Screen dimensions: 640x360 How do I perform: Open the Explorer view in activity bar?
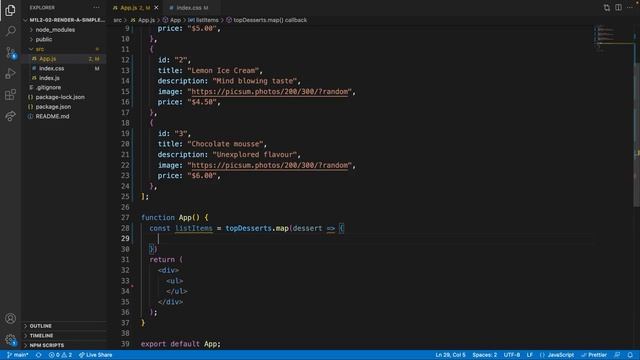point(11,10)
